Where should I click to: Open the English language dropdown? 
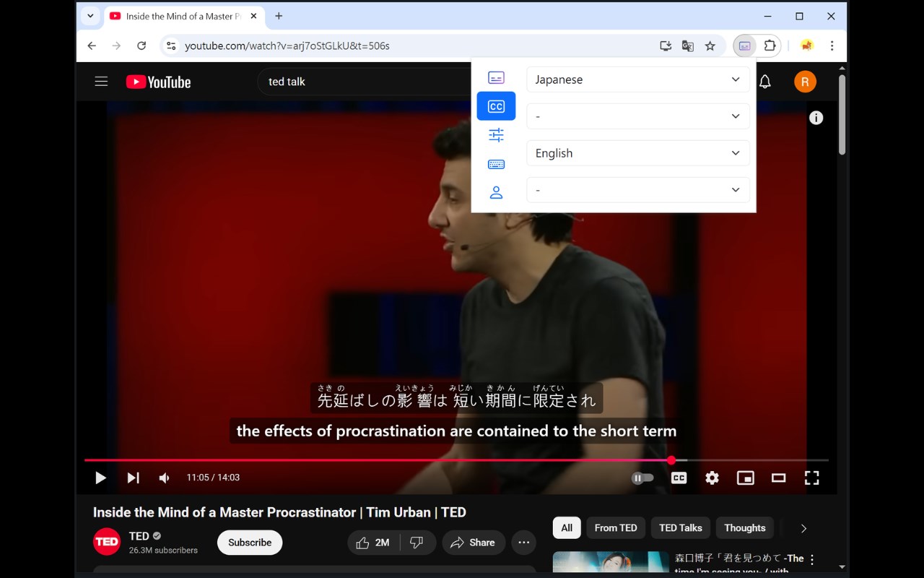point(637,153)
